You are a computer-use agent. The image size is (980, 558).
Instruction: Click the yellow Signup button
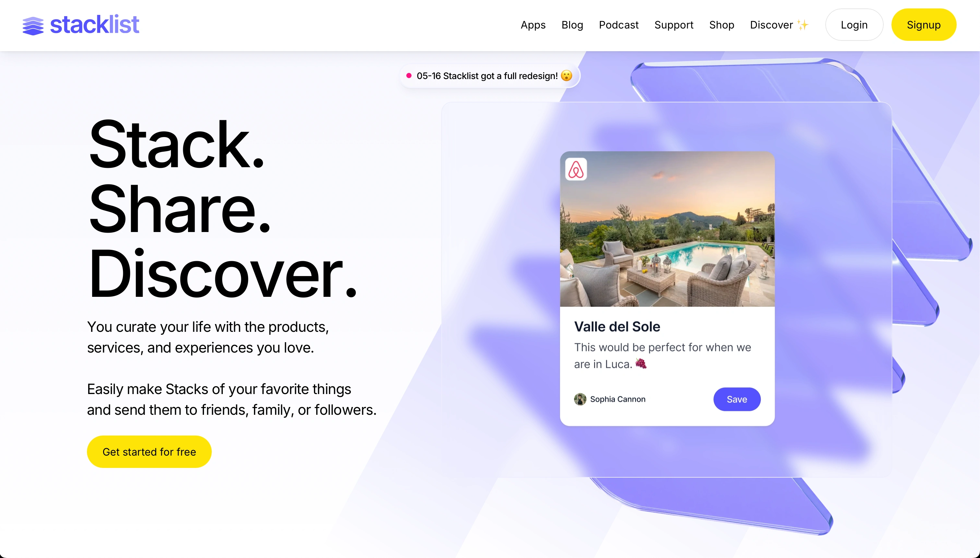(924, 25)
